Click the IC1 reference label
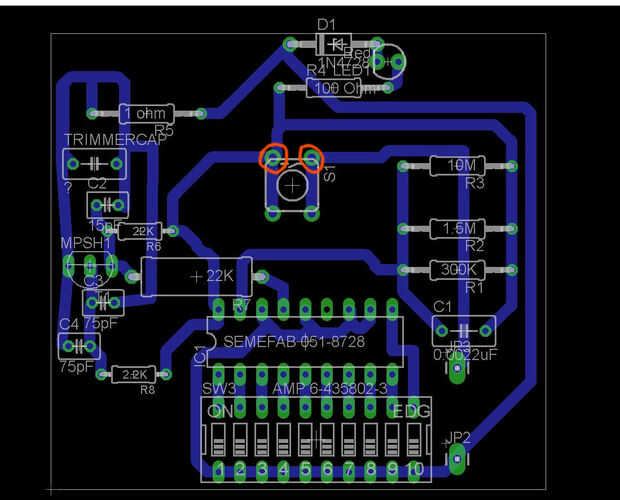620x500 pixels. (x=201, y=356)
